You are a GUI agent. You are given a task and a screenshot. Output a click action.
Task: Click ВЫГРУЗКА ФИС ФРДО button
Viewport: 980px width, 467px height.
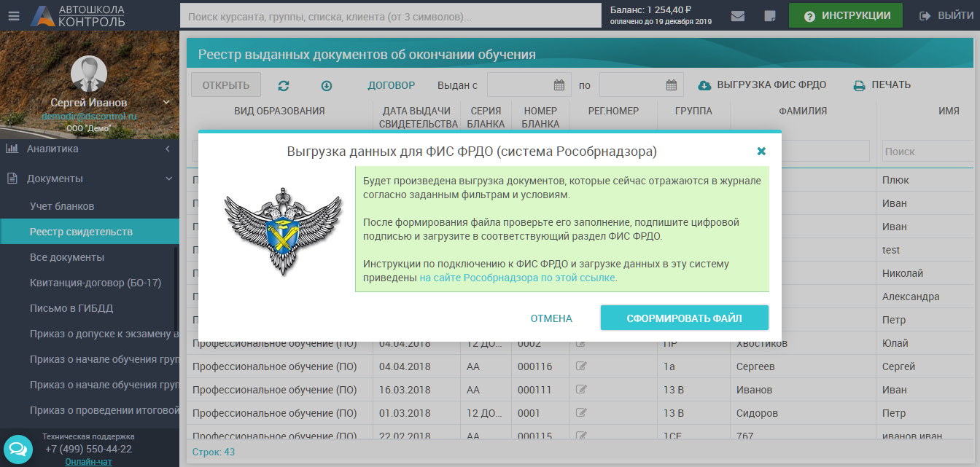pos(762,85)
